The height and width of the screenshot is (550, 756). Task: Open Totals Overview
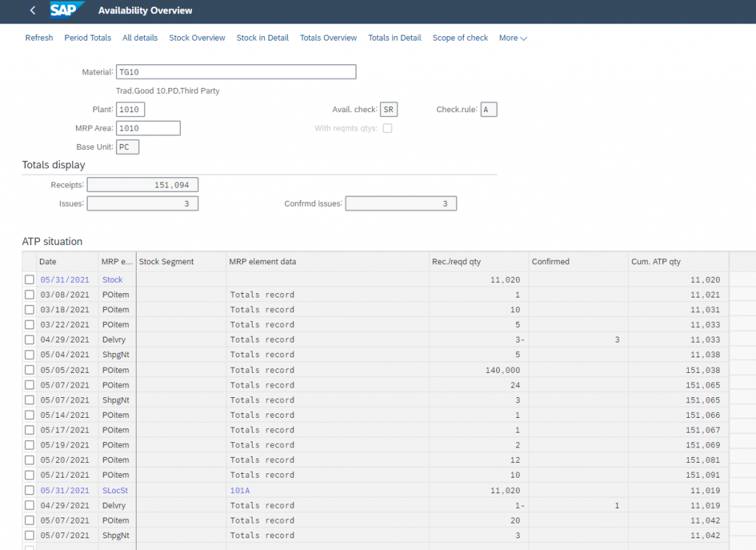tap(329, 38)
